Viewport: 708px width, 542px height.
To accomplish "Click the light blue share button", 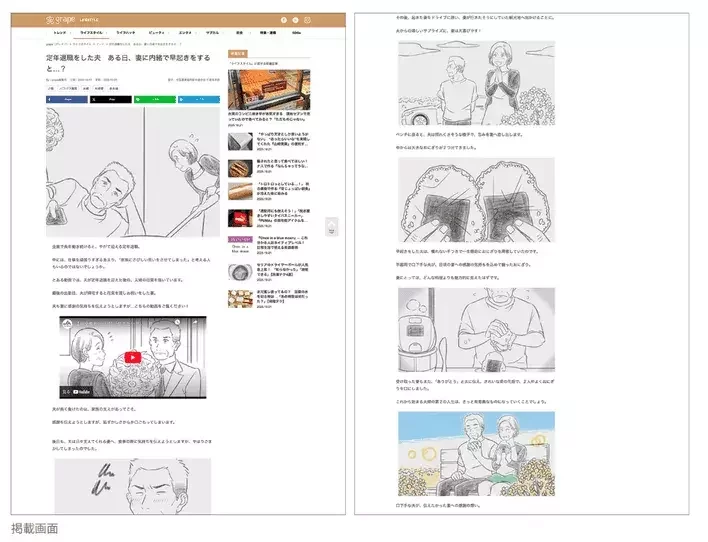I will (198, 100).
